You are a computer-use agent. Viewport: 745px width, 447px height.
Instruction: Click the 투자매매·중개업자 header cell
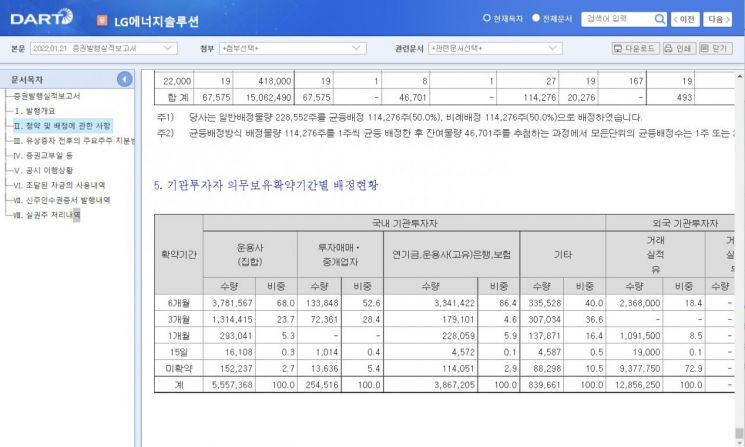pyautogui.click(x=340, y=255)
